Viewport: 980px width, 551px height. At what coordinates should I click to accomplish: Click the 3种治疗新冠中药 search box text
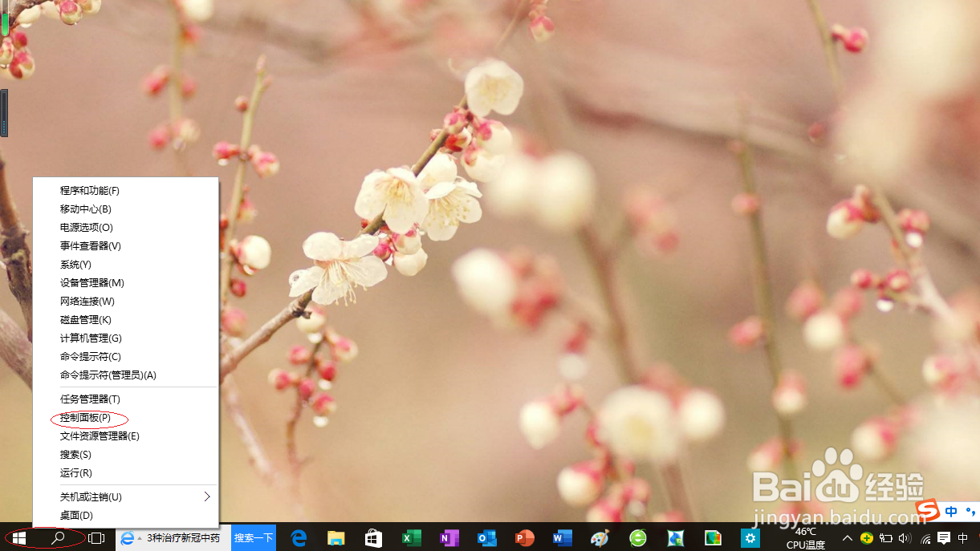click(183, 538)
